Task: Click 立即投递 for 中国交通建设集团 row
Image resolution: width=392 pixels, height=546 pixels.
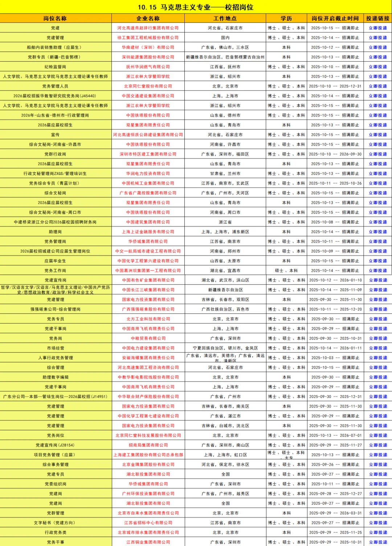Action: (x=378, y=96)
